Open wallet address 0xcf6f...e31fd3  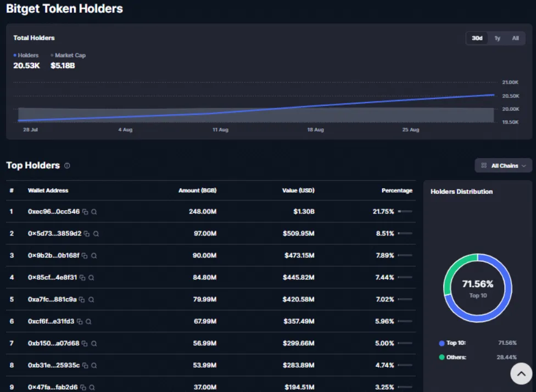click(x=51, y=321)
